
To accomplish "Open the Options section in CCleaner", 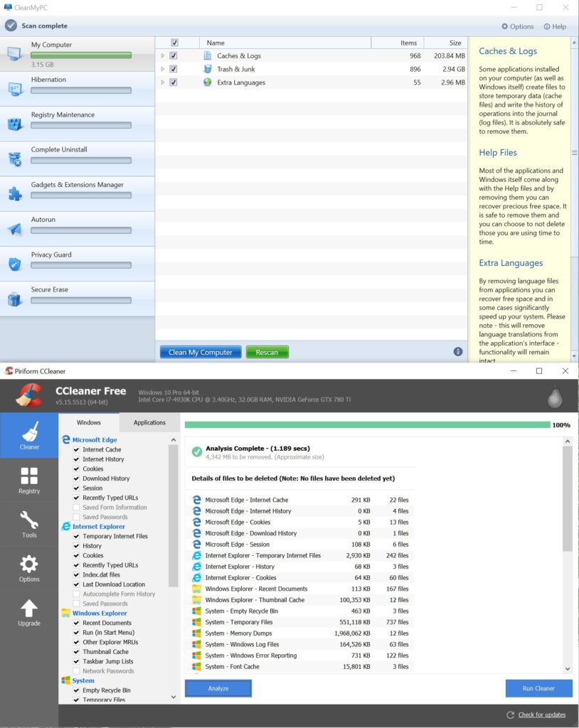I will (28, 567).
